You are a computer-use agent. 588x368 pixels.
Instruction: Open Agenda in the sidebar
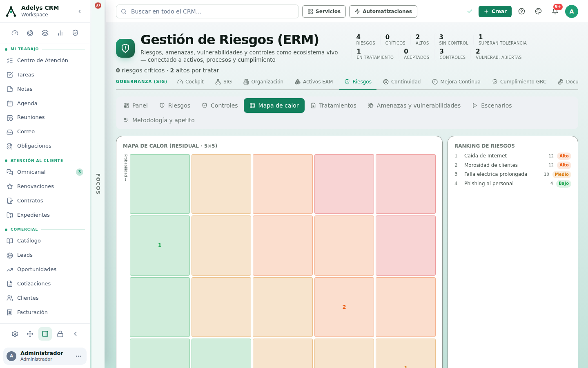pos(45,103)
